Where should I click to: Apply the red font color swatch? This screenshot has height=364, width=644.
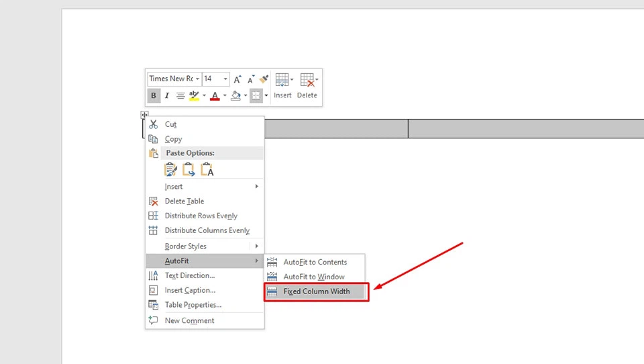pyautogui.click(x=215, y=96)
